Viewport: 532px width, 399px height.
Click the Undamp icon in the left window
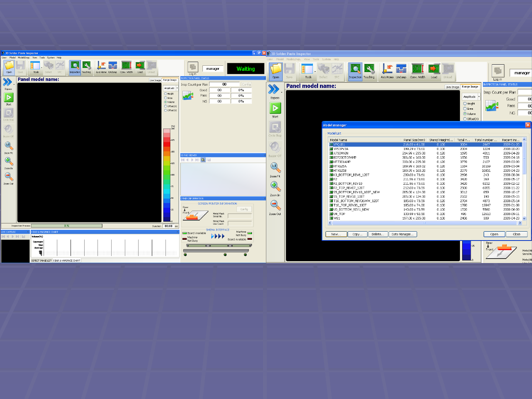click(x=113, y=67)
